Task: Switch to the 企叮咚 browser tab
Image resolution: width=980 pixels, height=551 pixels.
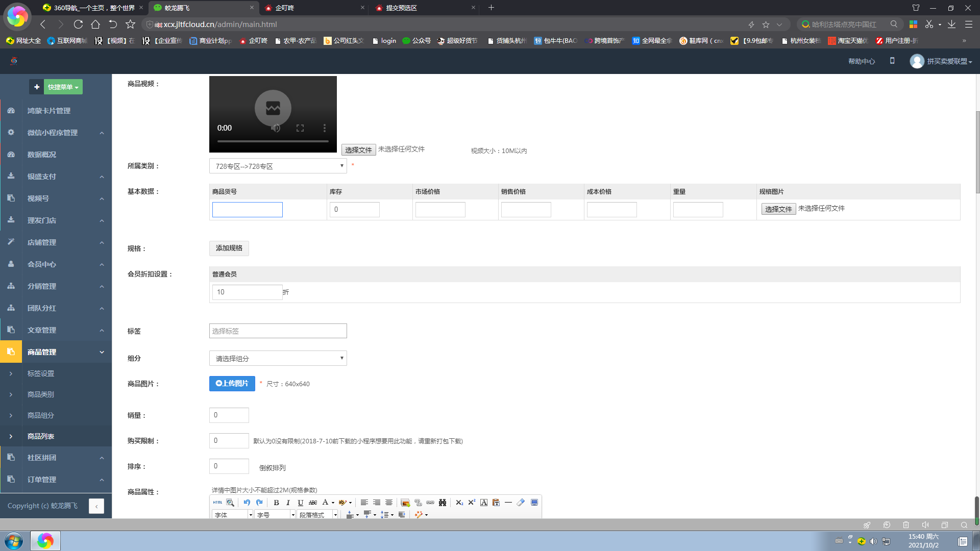Action: click(285, 8)
